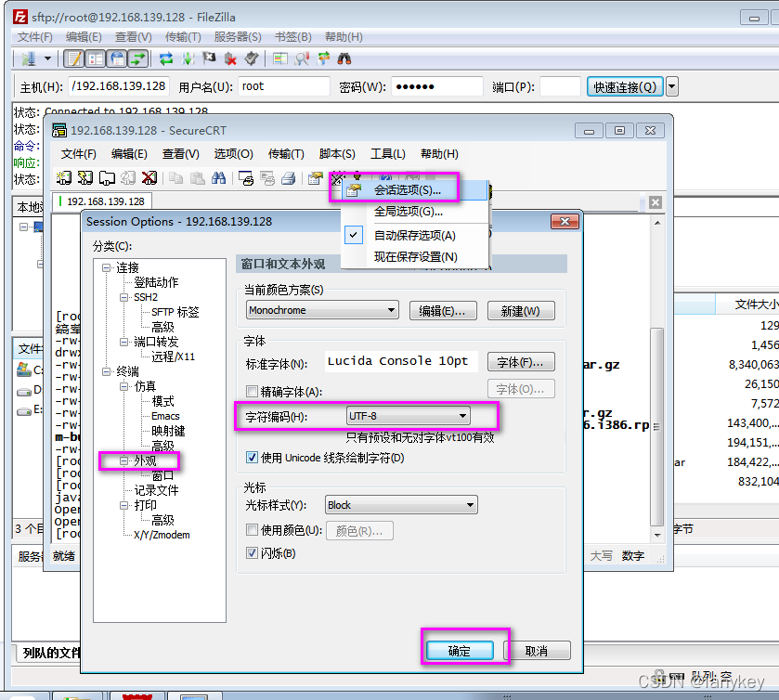Click SecureCRT Paste toolbar icon
779x700 pixels.
[197, 177]
